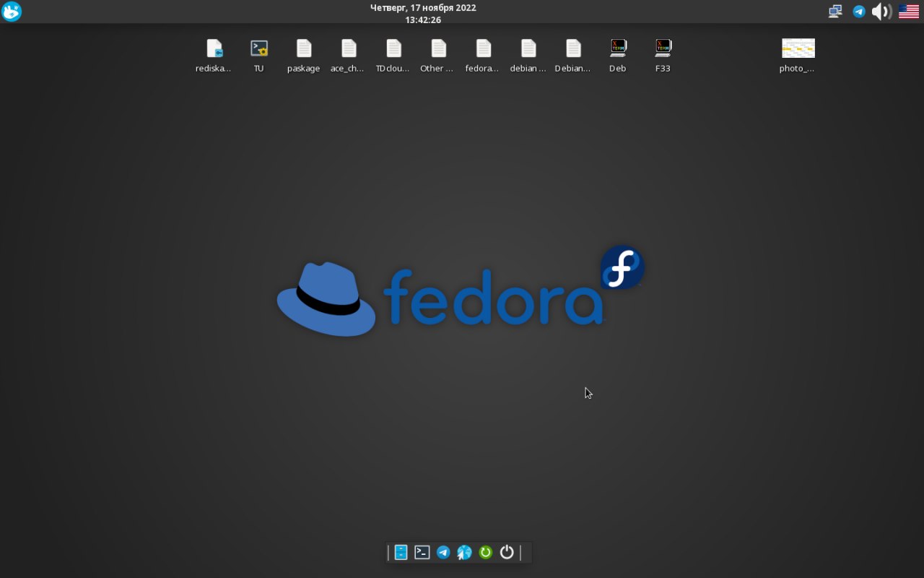This screenshot has width=924, height=578.
Task: Select the F33 xterm shortcut
Action: 663,56
